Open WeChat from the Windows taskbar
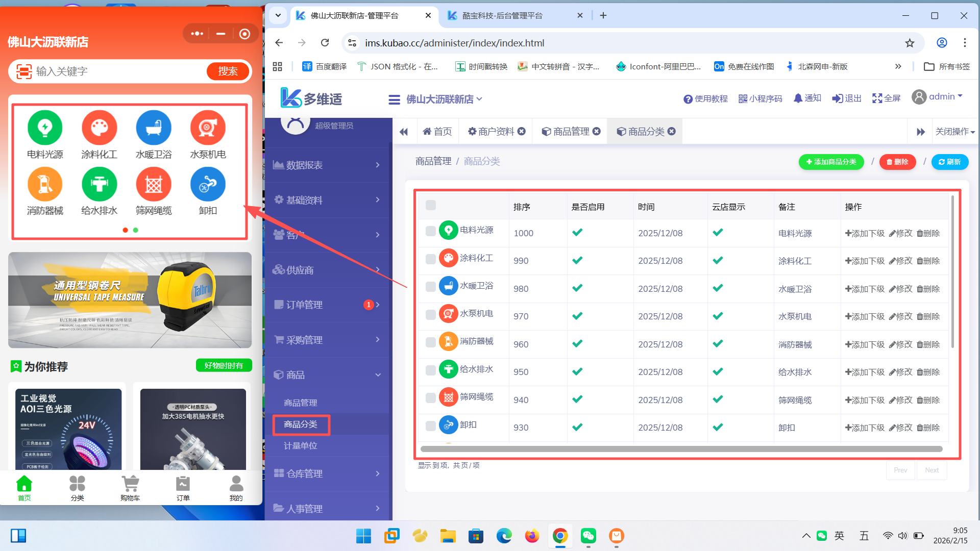Image resolution: width=980 pixels, height=551 pixels. pyautogui.click(x=588, y=536)
